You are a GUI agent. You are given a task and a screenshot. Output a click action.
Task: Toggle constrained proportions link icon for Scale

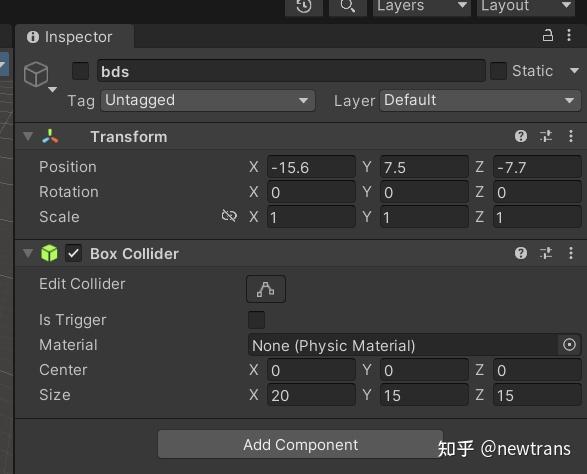click(x=229, y=216)
